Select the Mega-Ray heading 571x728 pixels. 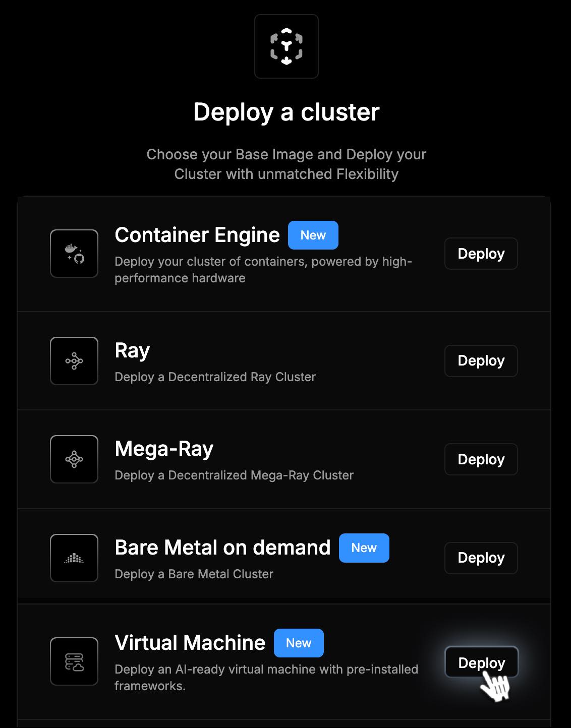click(164, 449)
